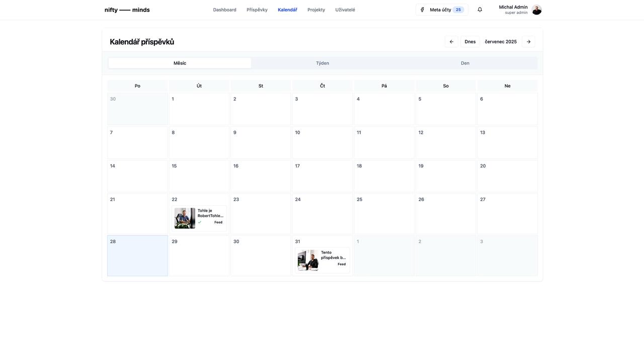
Task: Jump to today with Dnes button
Action: point(470,42)
